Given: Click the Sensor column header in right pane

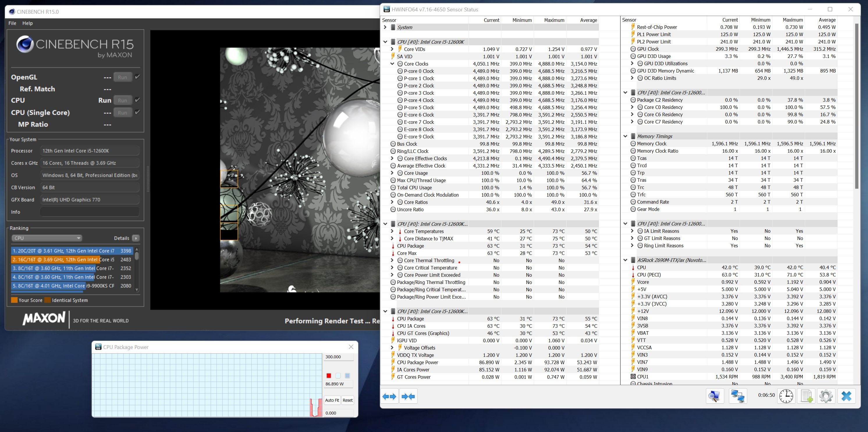Looking at the screenshot, I should point(663,20).
